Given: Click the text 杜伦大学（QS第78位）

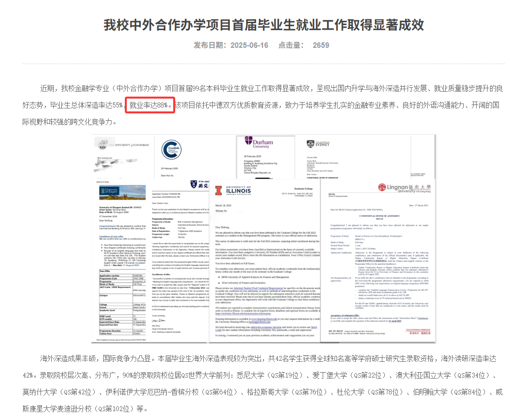Looking at the screenshot, I should (372, 392).
